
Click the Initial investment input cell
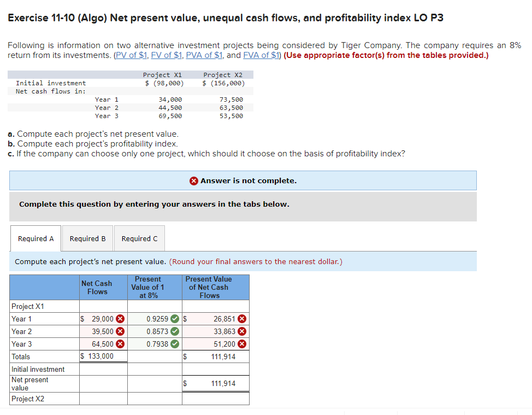coord(103,369)
